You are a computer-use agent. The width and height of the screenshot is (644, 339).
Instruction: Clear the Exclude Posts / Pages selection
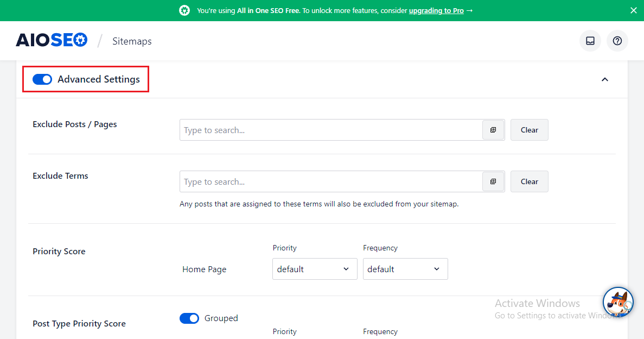click(529, 130)
